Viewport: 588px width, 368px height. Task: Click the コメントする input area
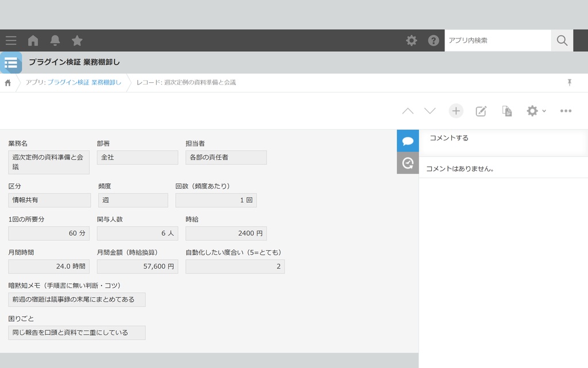(503, 143)
